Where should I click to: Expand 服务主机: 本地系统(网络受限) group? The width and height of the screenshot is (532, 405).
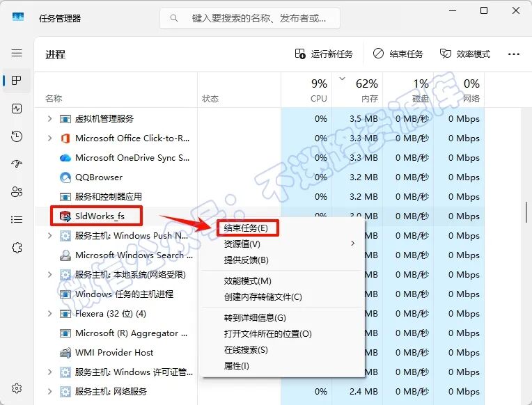click(x=50, y=274)
